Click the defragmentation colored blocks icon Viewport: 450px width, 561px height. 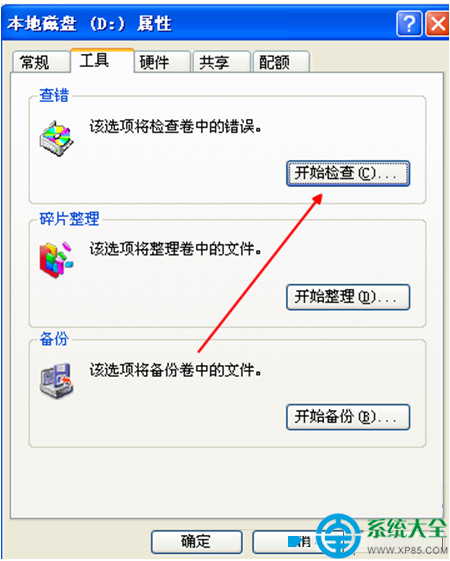coord(57,260)
